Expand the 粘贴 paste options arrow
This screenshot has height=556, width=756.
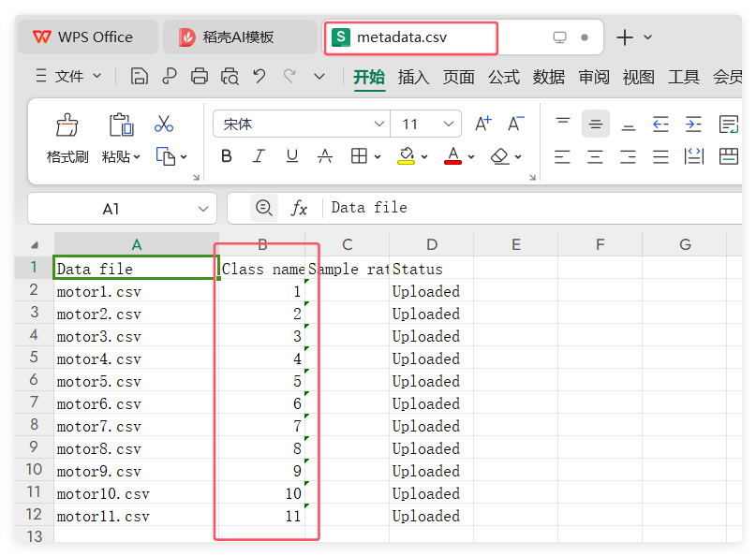pyautogui.click(x=137, y=156)
